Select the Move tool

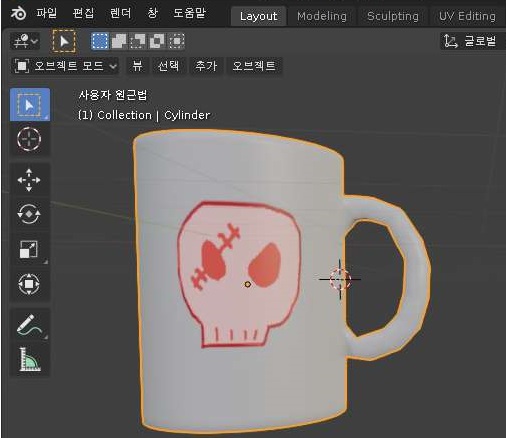30,180
